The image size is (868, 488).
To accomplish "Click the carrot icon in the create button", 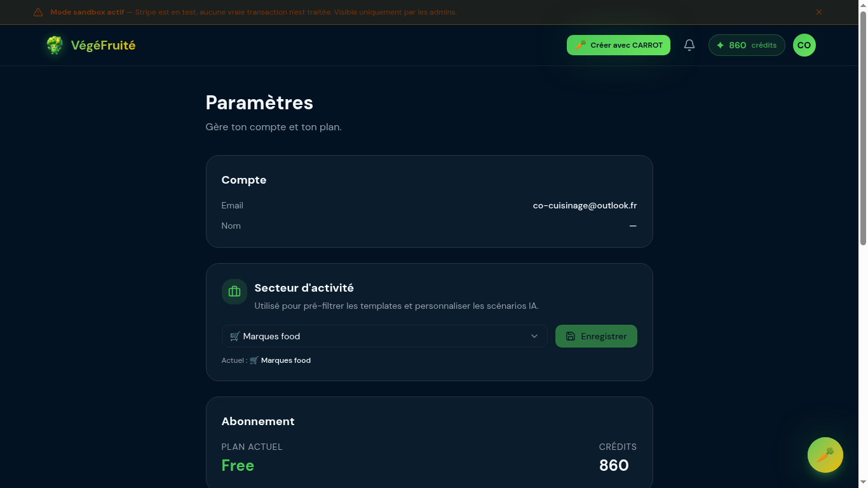I will [x=580, y=45].
